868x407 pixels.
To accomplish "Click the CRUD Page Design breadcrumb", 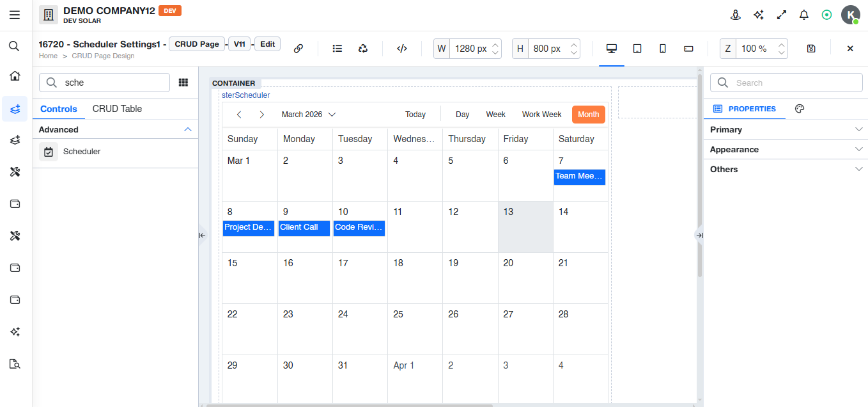I will (103, 56).
